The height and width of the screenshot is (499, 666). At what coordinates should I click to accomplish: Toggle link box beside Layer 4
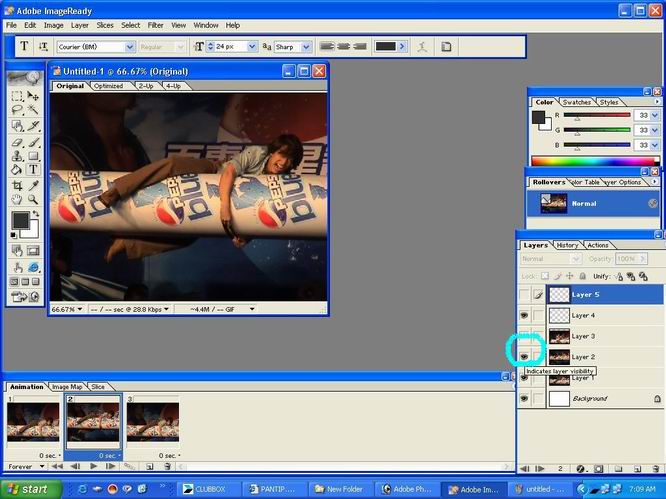(x=538, y=315)
